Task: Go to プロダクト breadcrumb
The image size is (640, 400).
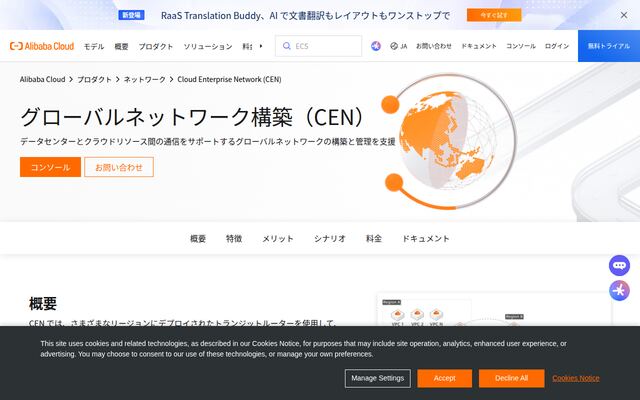Action: click(94, 80)
